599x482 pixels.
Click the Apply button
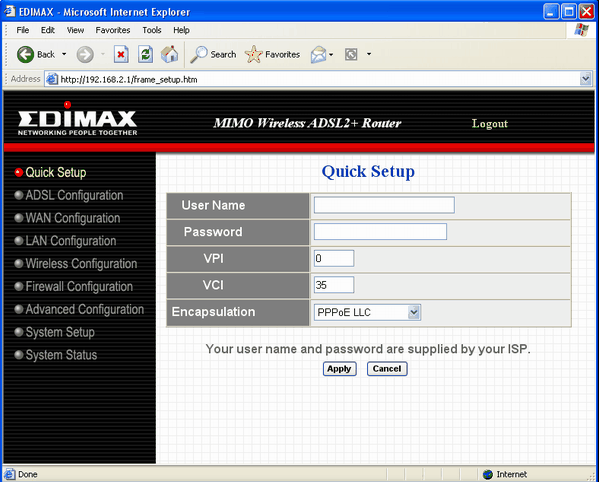point(339,369)
